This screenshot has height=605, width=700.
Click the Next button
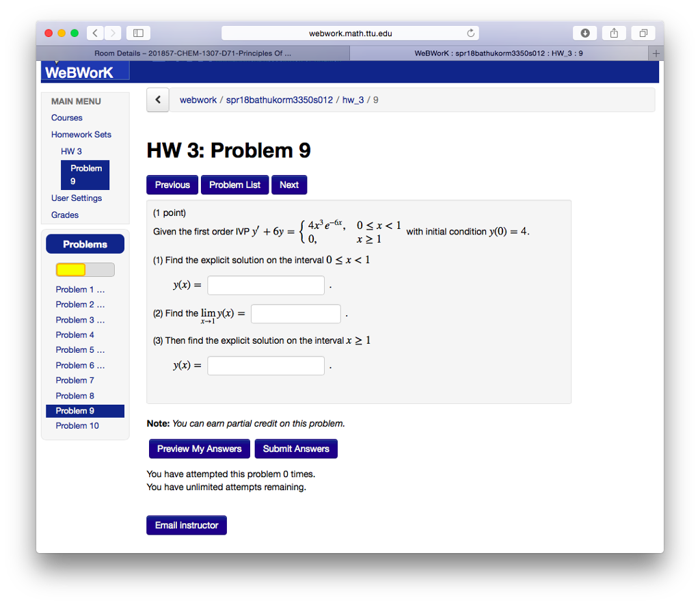289,185
